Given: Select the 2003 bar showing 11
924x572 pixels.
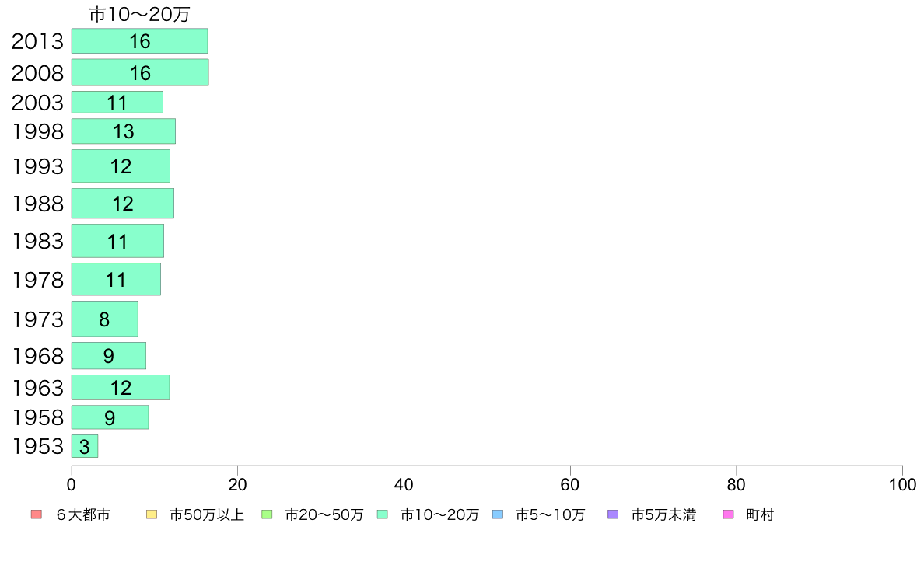Looking at the screenshot, I should click(x=117, y=102).
